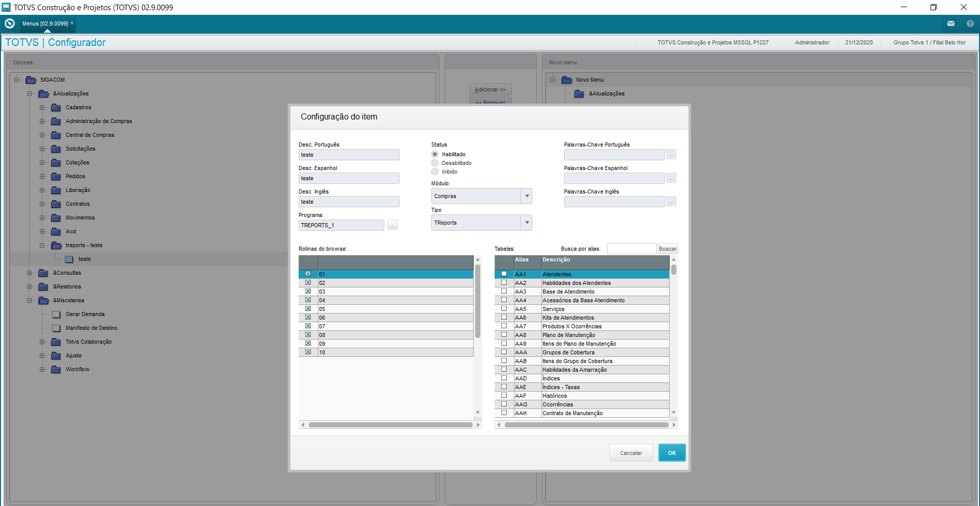This screenshot has width=980, height=506.
Task: Click the &Relatorios folder icon
Action: 43,286
